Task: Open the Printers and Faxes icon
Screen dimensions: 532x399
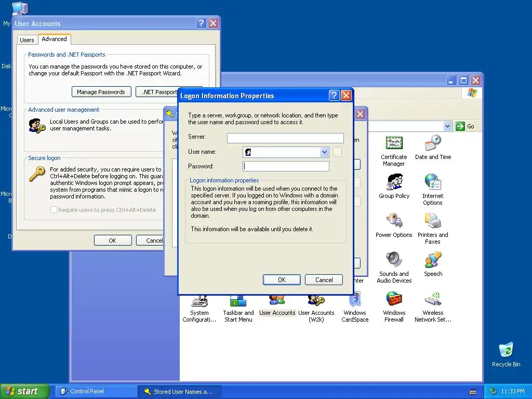Action: pos(433,221)
